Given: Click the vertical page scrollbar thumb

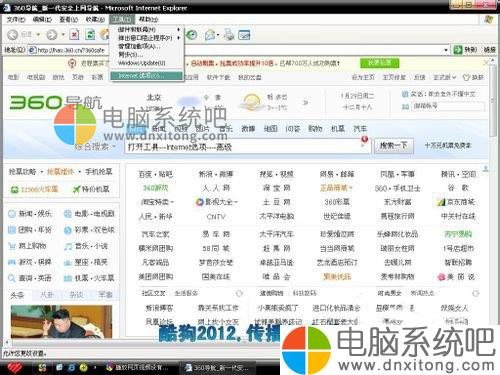Looking at the screenshot, I should [x=494, y=102].
